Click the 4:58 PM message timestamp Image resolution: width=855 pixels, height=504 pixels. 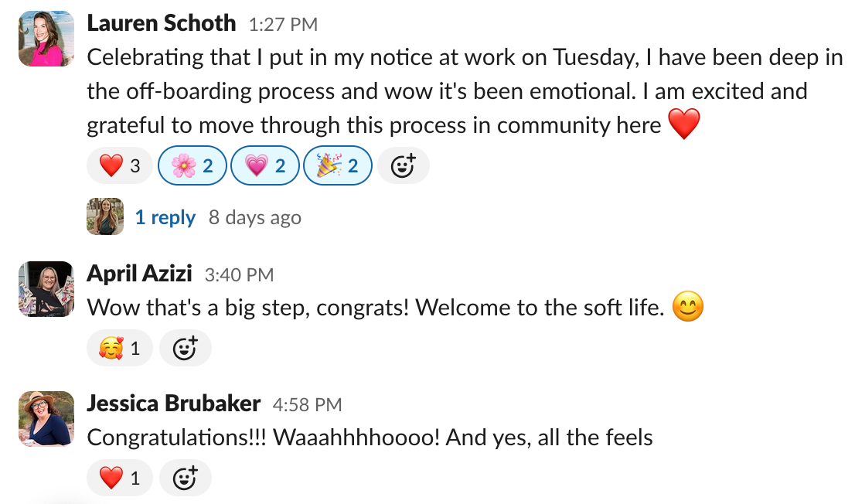[307, 404]
